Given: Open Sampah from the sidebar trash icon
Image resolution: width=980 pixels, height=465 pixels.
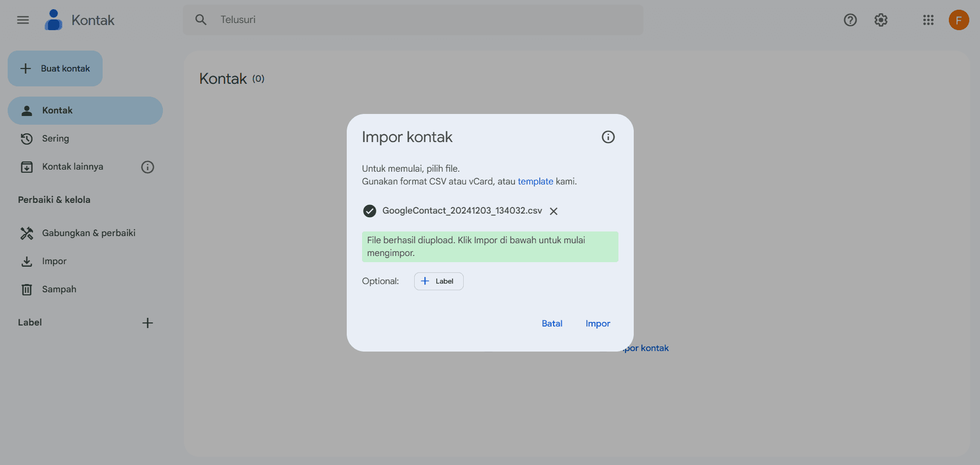Looking at the screenshot, I should 27,289.
